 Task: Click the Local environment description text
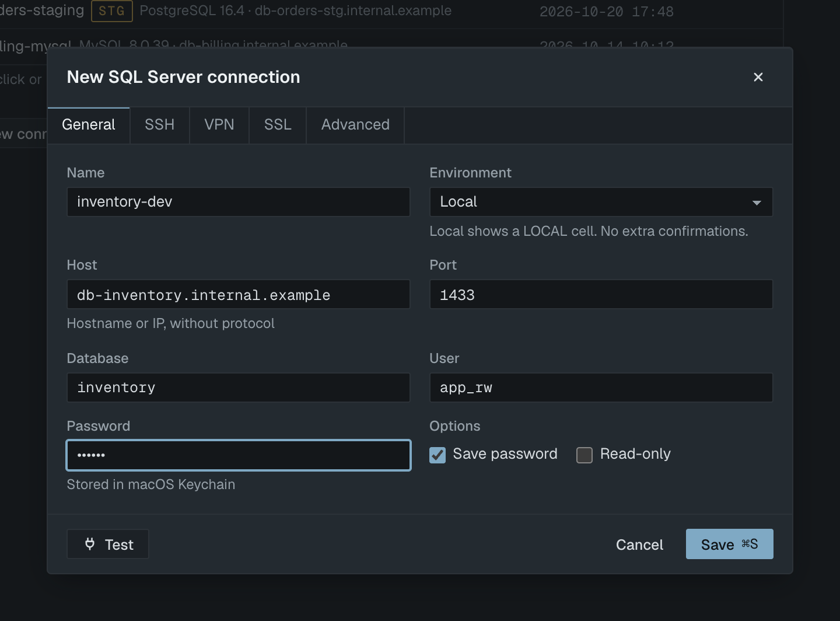pos(589,231)
